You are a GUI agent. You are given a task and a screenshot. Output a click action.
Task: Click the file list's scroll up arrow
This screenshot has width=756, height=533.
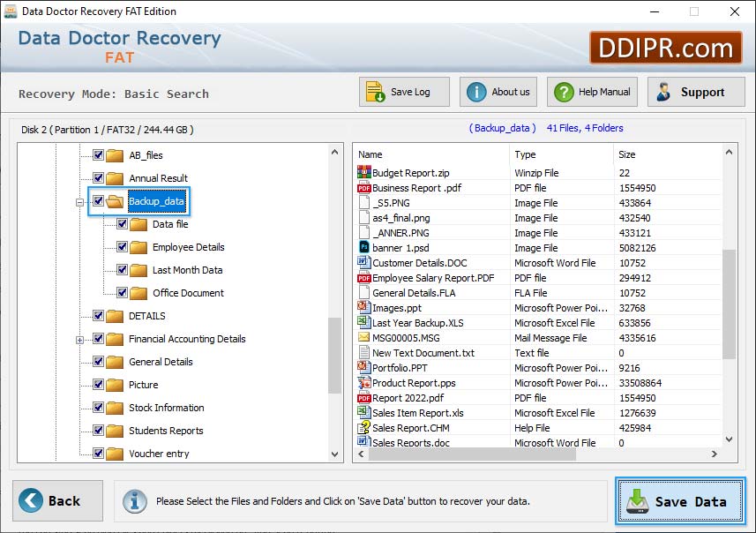(x=729, y=152)
